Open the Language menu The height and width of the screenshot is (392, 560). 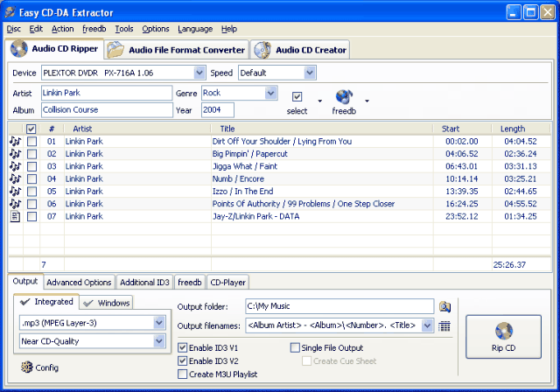click(195, 29)
